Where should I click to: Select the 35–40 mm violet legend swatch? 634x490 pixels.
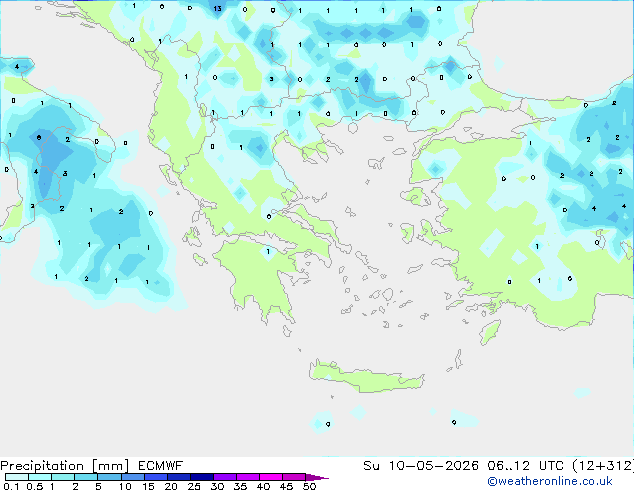pyautogui.click(x=247, y=477)
